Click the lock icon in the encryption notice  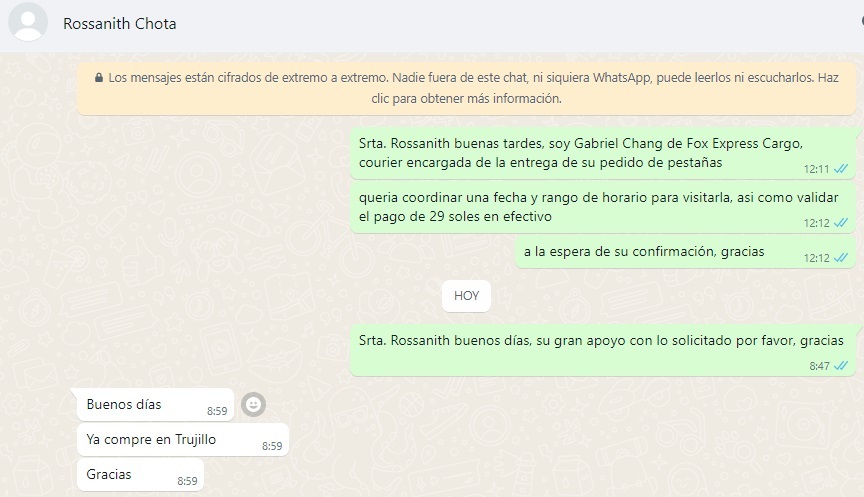[99, 78]
